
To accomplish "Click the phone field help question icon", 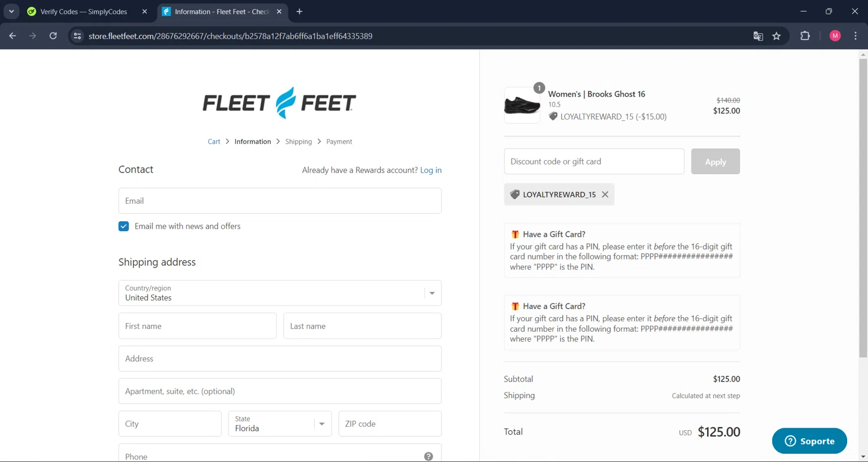I will click(428, 456).
